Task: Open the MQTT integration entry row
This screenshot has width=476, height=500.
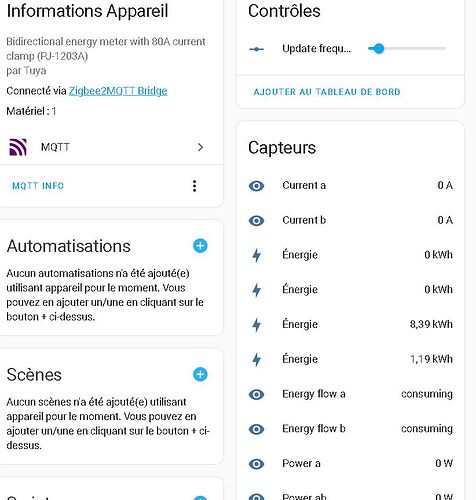Action: pos(107,147)
